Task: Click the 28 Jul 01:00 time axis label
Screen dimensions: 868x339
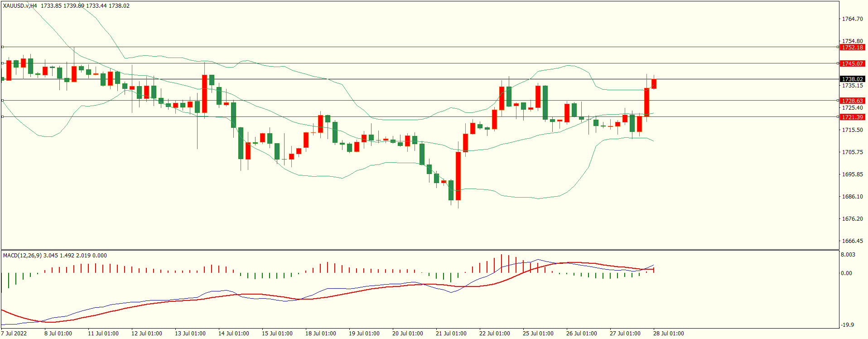Action: pos(668,334)
